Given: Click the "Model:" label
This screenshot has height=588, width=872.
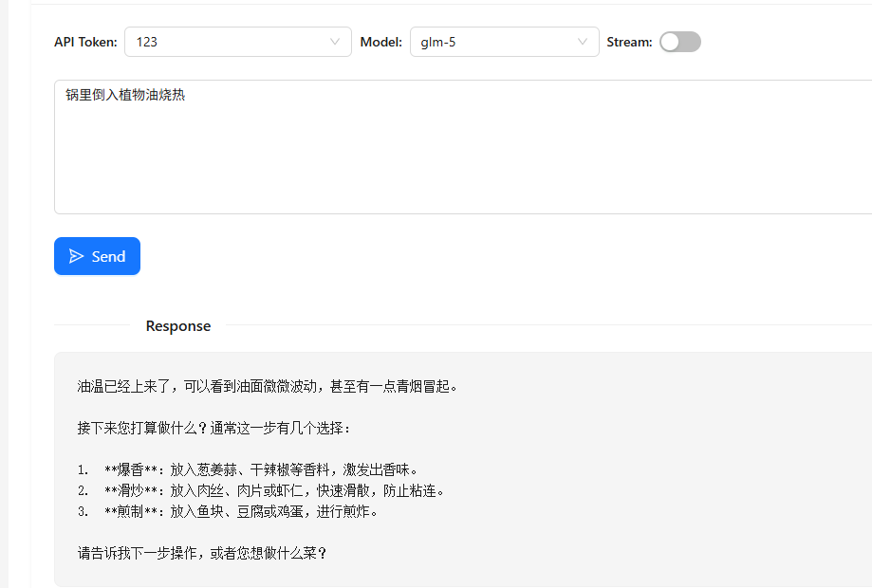Looking at the screenshot, I should pyautogui.click(x=381, y=42).
